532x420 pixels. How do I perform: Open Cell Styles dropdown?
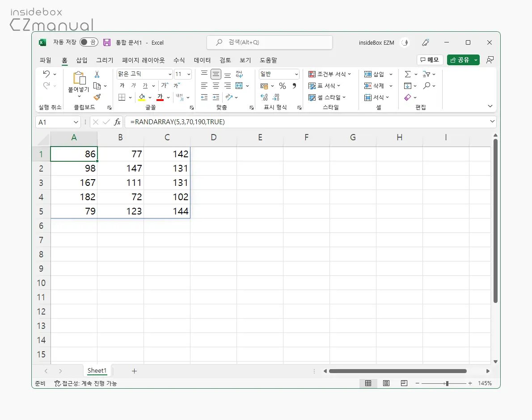click(x=327, y=97)
